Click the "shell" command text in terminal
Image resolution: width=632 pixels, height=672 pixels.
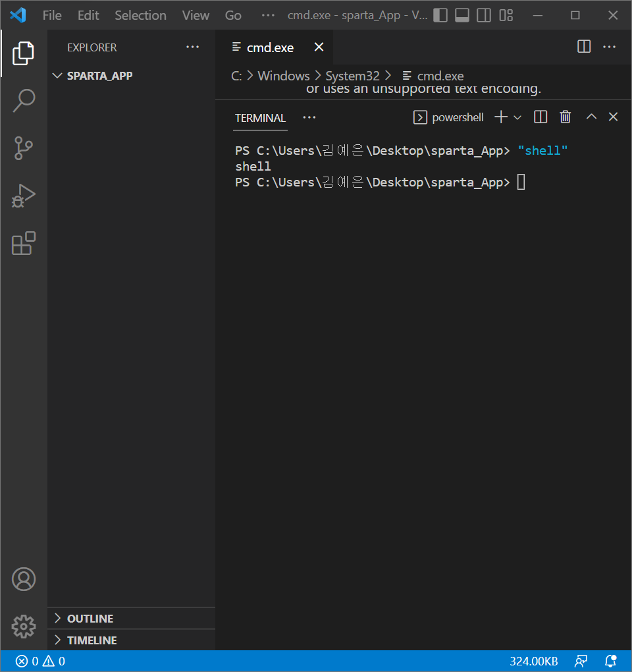point(542,150)
